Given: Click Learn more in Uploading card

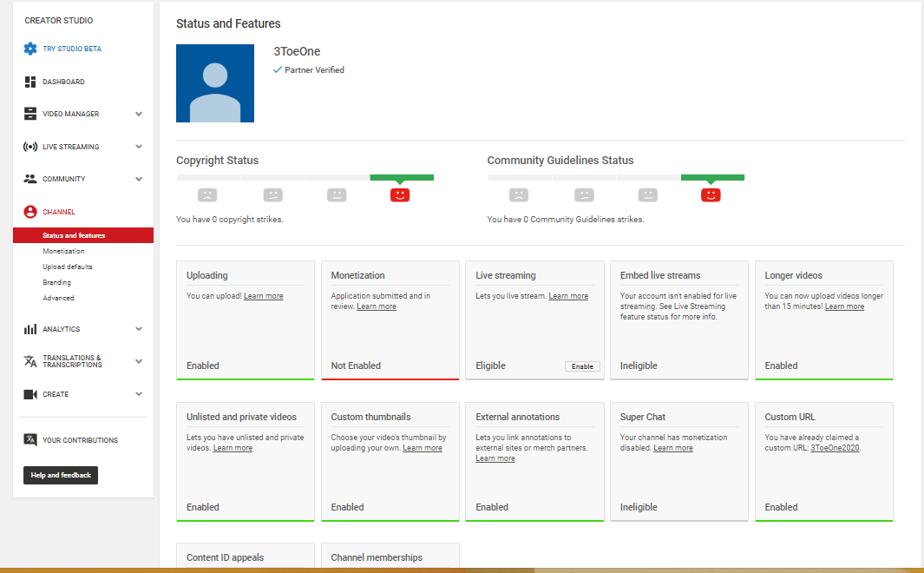Looking at the screenshot, I should click(264, 296).
